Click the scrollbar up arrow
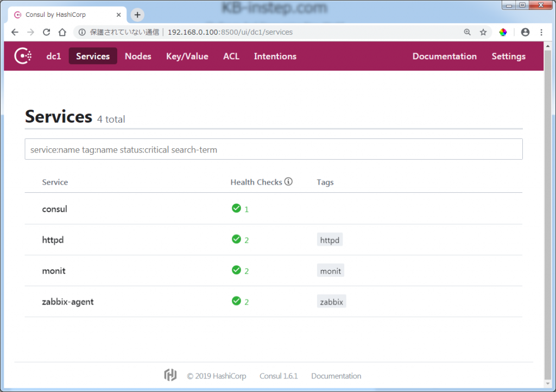Image resolution: width=556 pixels, height=392 pixels. 548,46
